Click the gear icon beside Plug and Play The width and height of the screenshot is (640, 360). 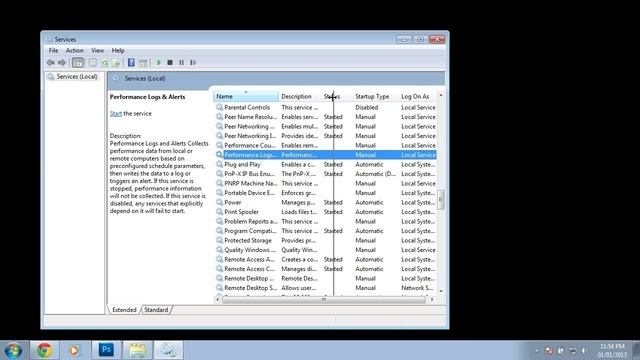pos(220,164)
